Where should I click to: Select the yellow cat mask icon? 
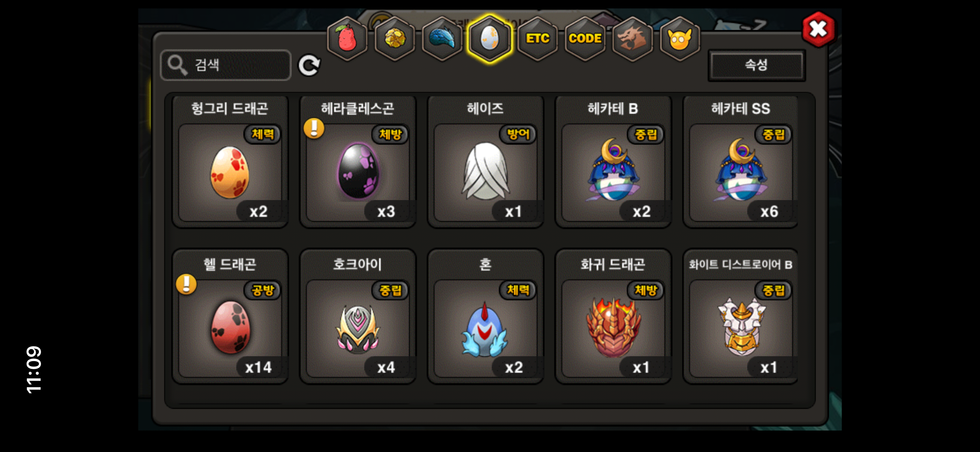pos(679,39)
